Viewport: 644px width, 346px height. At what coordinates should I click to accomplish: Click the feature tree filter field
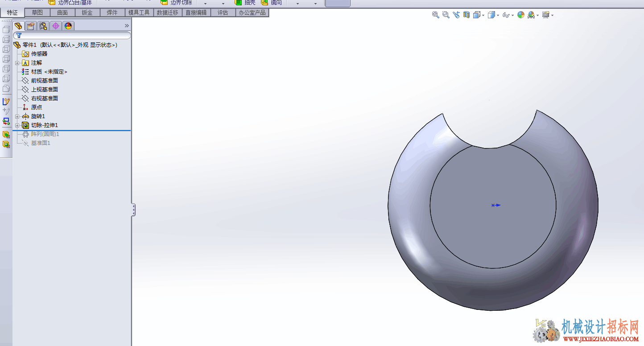tap(72, 35)
